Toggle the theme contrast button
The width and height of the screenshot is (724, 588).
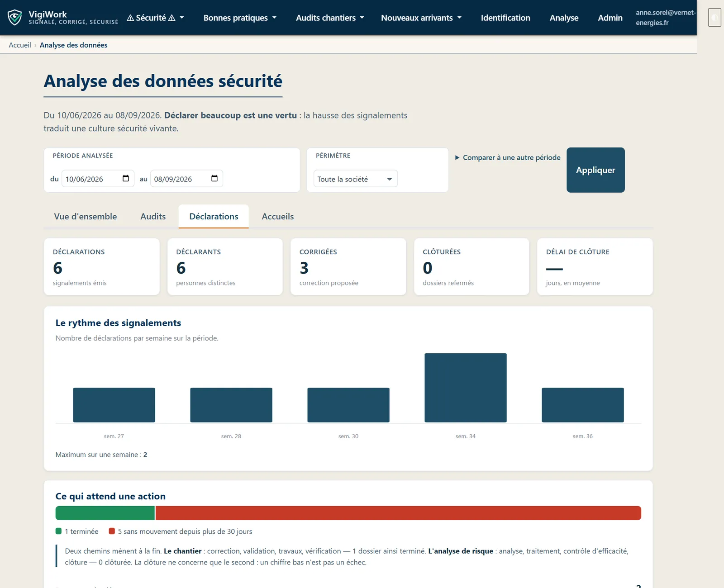click(714, 18)
